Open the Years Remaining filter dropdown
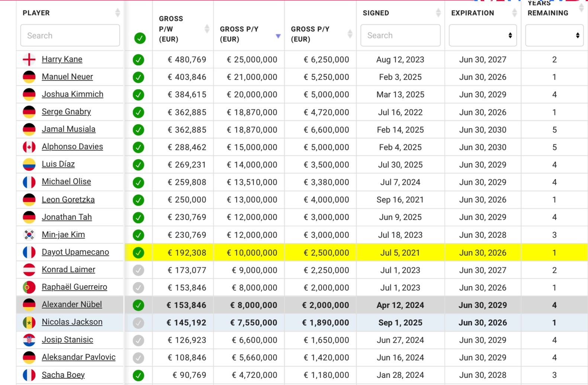 [x=554, y=35]
